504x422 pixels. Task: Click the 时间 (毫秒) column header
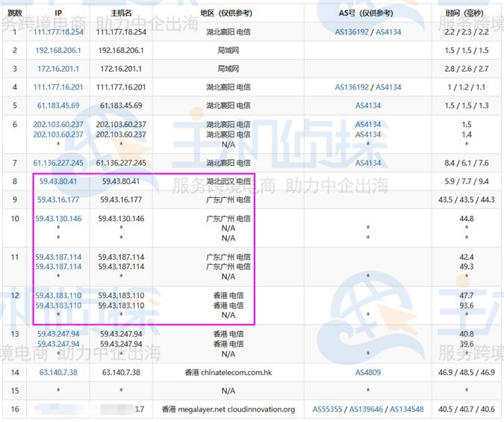[x=464, y=13]
